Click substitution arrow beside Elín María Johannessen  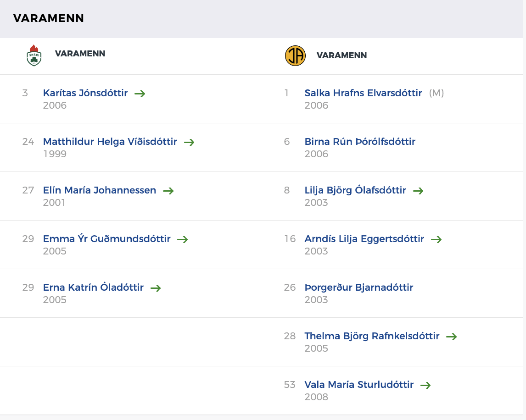[x=168, y=191]
